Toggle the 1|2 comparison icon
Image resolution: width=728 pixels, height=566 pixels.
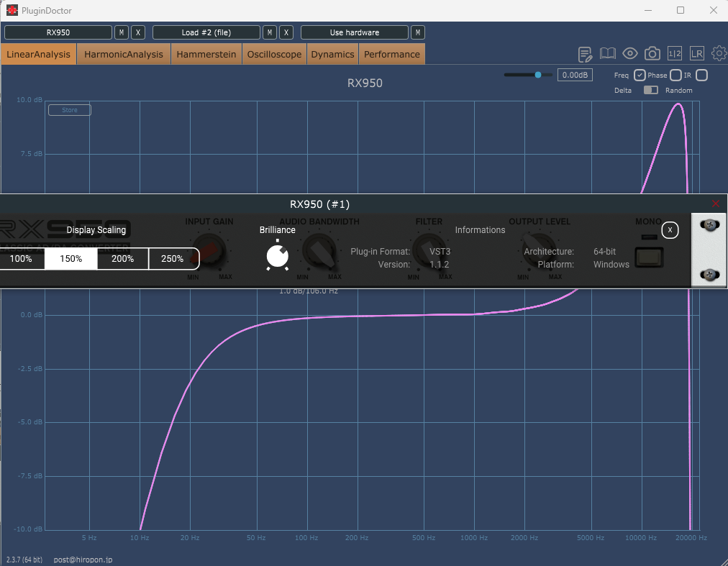point(675,54)
